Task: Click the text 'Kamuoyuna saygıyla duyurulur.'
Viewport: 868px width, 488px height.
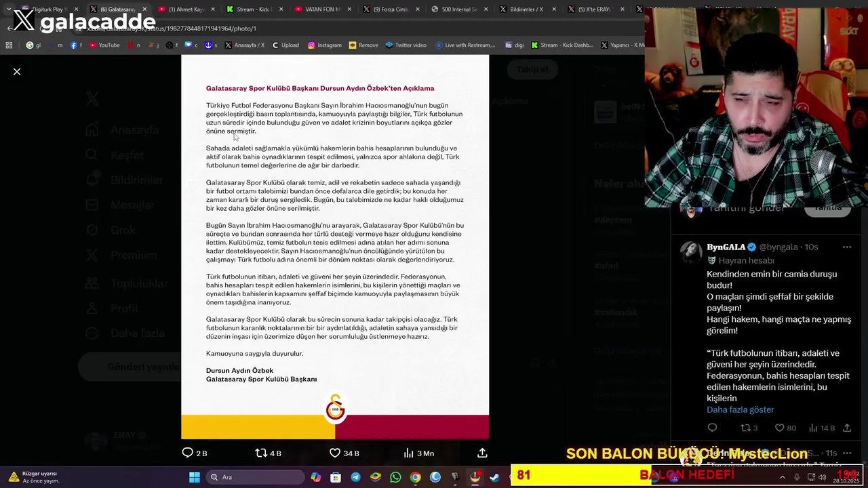Action: click(254, 353)
